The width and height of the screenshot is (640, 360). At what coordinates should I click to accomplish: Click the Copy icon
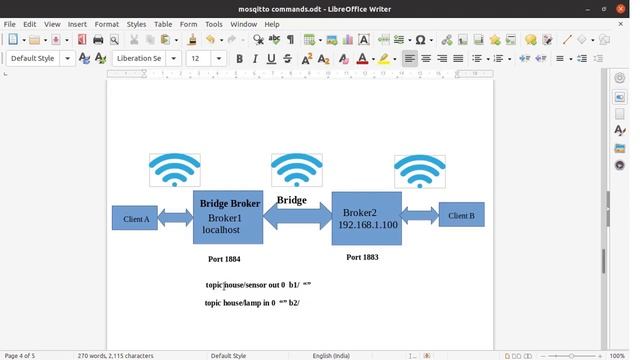[x=150, y=40]
